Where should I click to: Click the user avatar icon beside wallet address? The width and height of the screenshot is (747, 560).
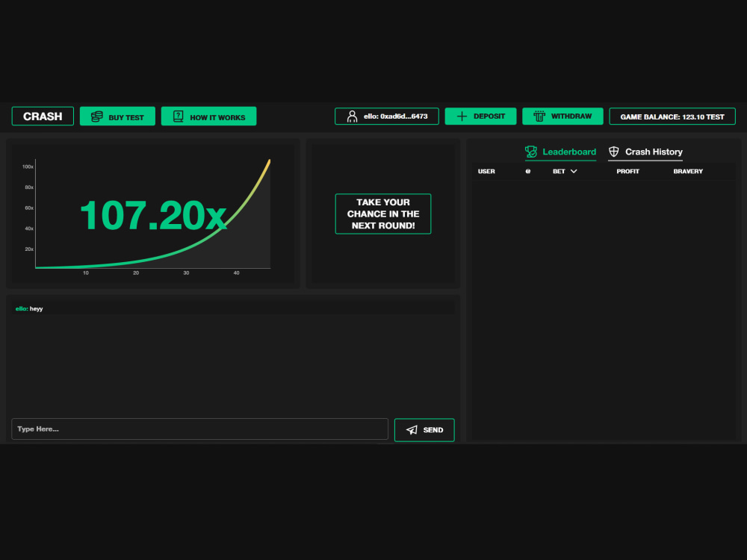point(352,116)
